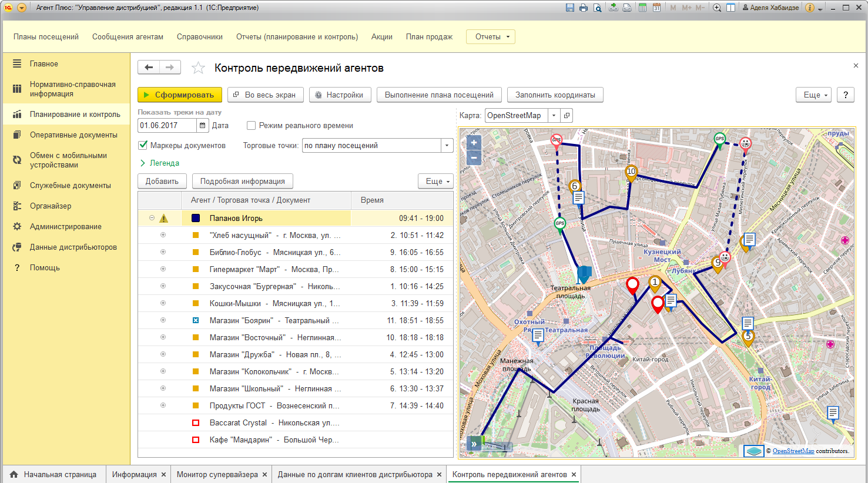Click the zoom magnifier icon in title bar
This screenshot has height=483, width=868.
tap(716, 8)
